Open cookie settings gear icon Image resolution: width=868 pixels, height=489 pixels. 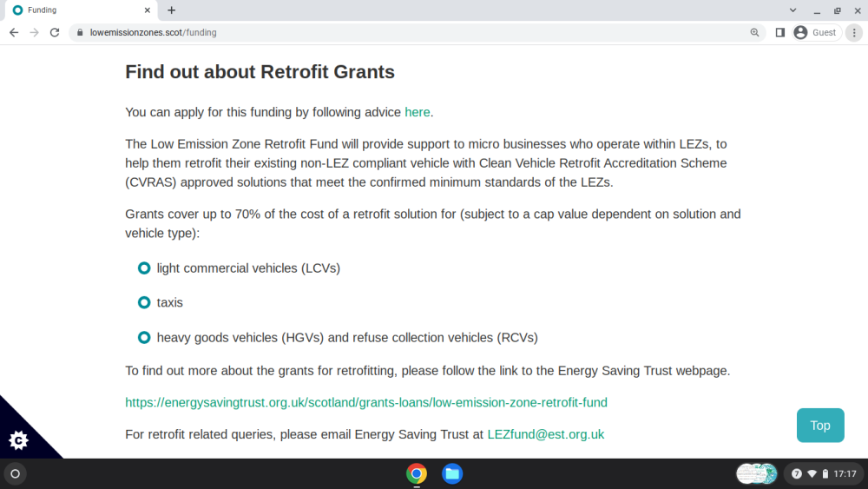18,440
